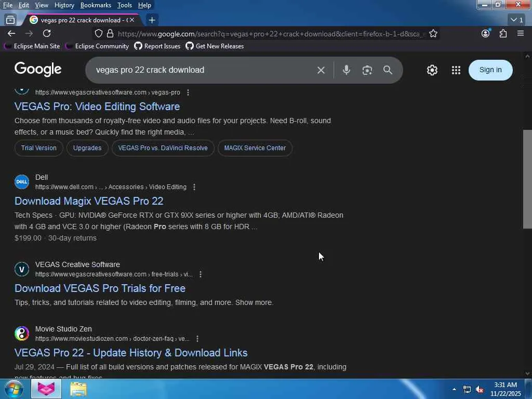This screenshot has width=532, height=399.
Task: Open the Firefox hamburger application menu
Action: pos(521,33)
